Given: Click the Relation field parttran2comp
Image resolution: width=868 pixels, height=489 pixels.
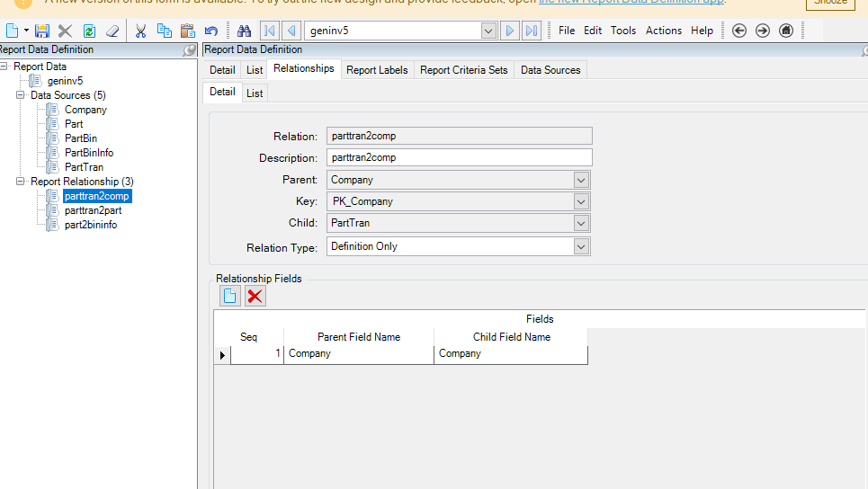Looking at the screenshot, I should pos(459,136).
